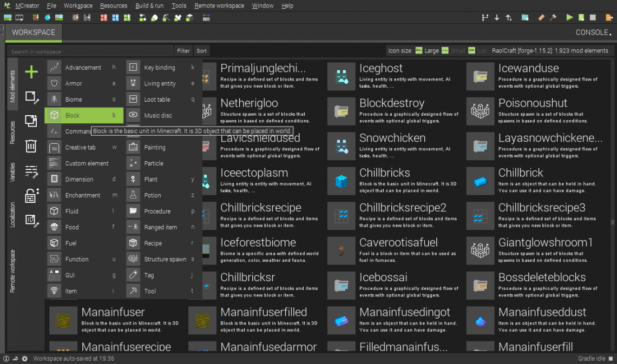617x364 pixels.
Task: Choose Block in new element list
Action: coord(84,115)
